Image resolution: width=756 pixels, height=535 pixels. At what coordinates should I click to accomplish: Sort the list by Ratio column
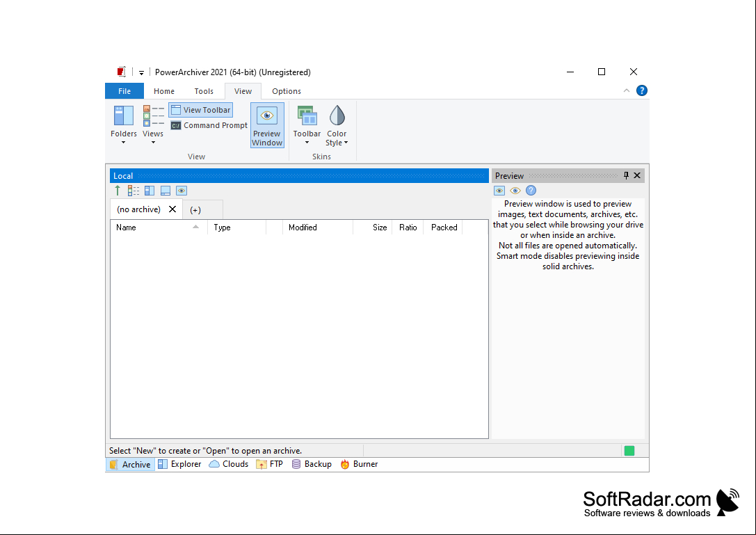(x=408, y=227)
